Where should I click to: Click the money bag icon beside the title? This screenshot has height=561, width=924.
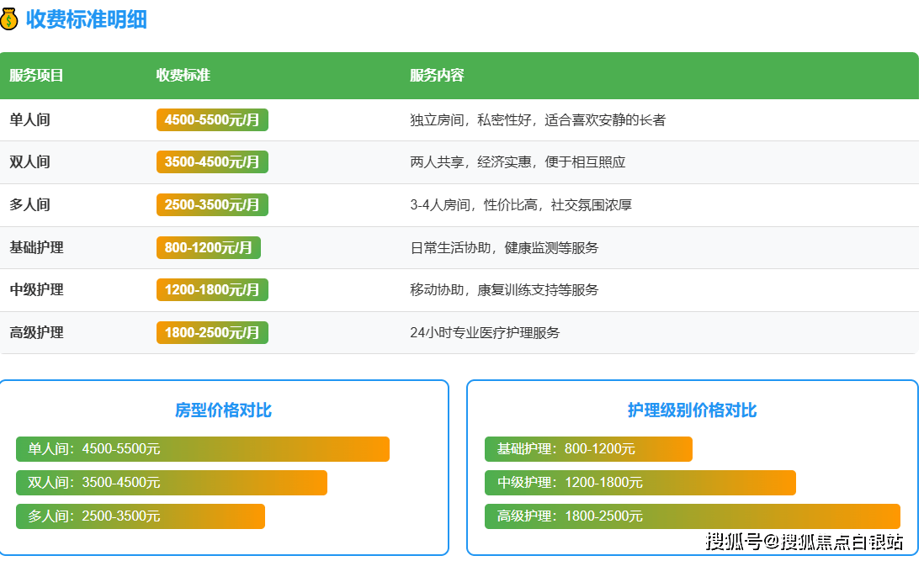[8, 19]
